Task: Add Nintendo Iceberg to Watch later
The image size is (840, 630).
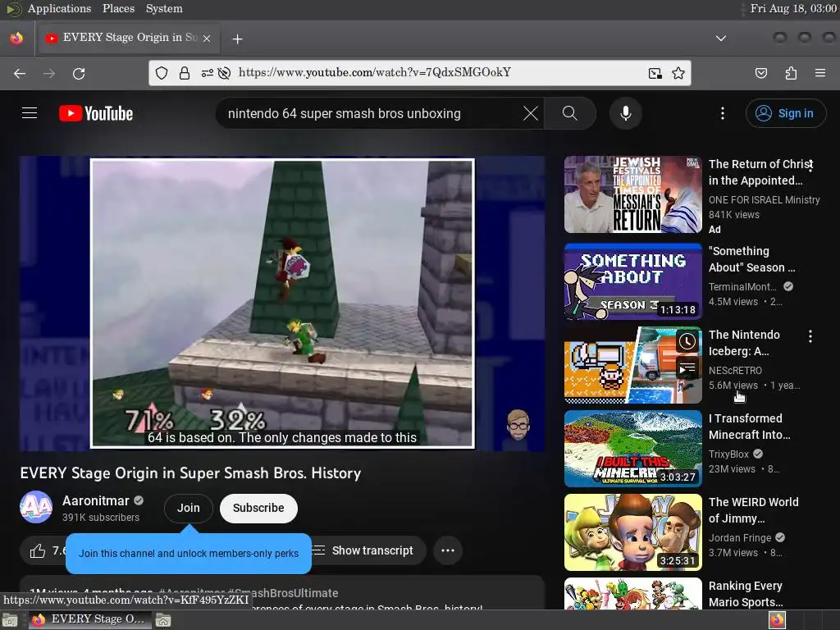Action: (x=687, y=341)
